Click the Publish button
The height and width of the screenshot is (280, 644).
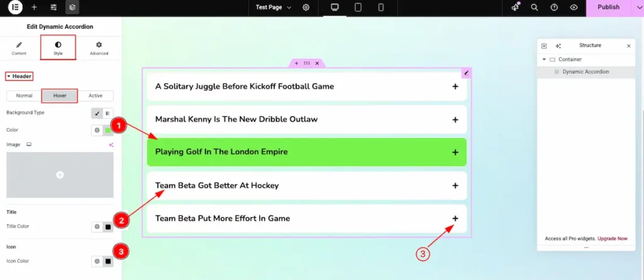click(608, 8)
